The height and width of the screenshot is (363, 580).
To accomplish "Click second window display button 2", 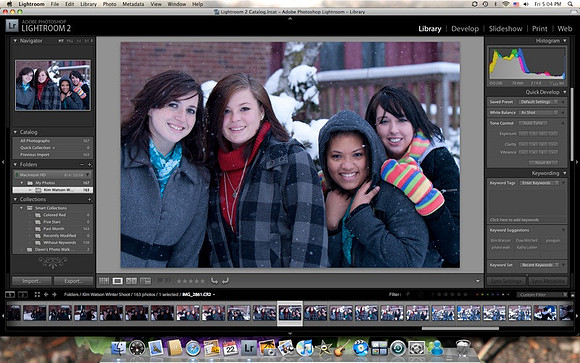I will pos(23,295).
